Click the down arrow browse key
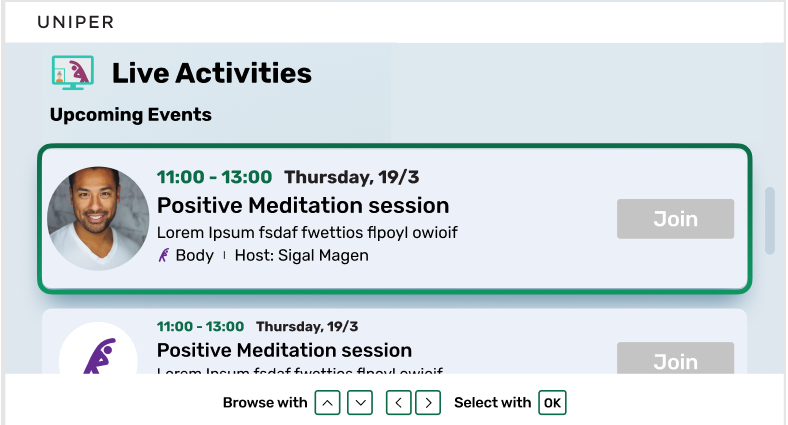Screen dimensions: 788x425 (x=360, y=403)
